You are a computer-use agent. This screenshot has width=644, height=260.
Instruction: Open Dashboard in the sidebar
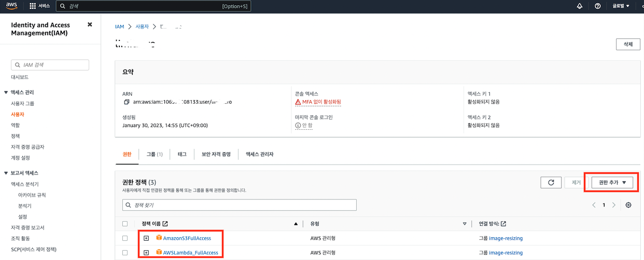(x=20, y=77)
